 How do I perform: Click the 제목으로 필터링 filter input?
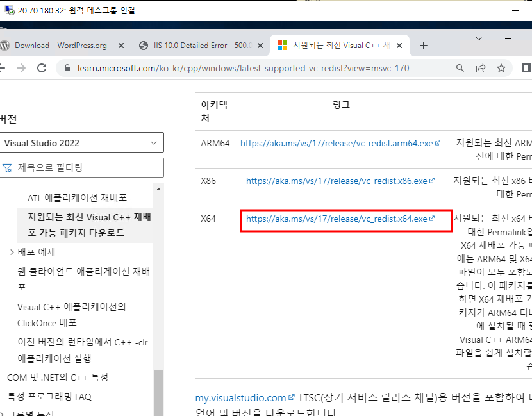click(x=81, y=168)
